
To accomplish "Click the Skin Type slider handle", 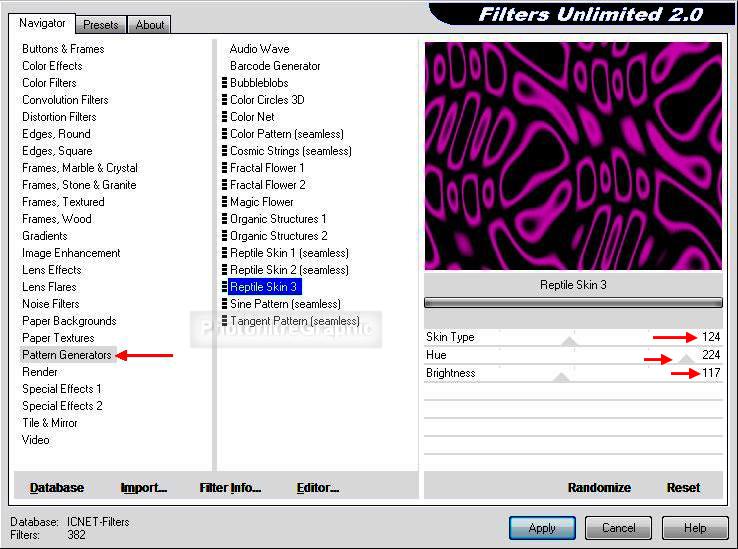I will coord(569,341).
